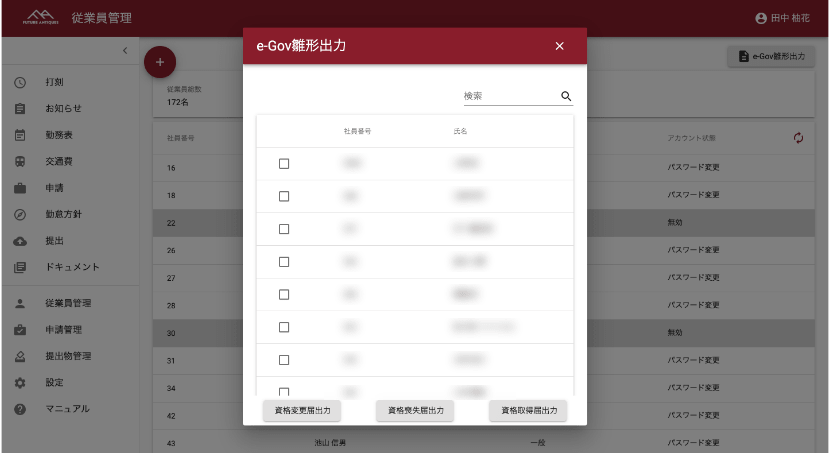Open the 勤務表 calendar icon

(20, 135)
